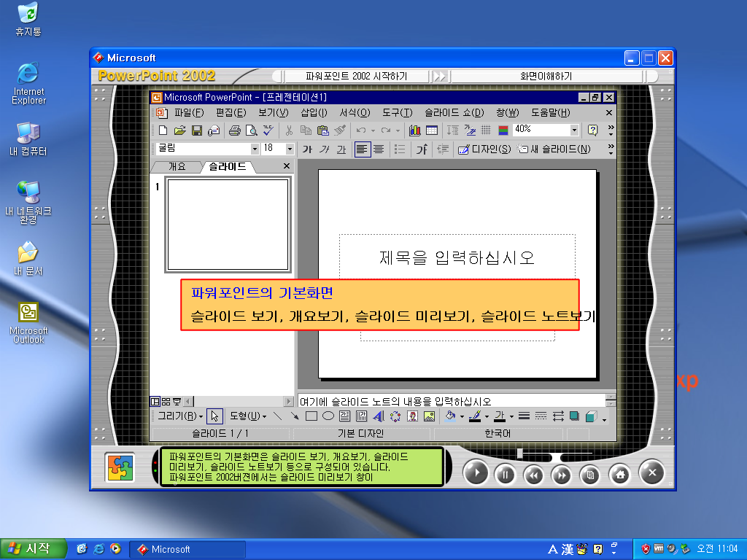Switch to the 개요 outline tab

coord(177,167)
